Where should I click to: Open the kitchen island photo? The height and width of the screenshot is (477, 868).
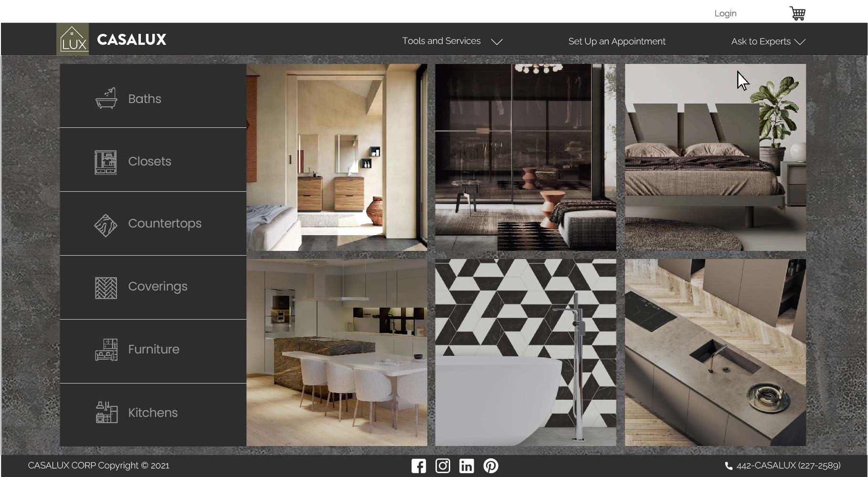coord(337,353)
